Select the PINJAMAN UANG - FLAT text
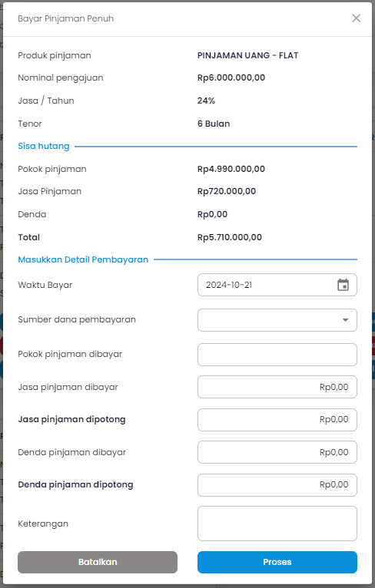375x588 pixels. (x=247, y=55)
